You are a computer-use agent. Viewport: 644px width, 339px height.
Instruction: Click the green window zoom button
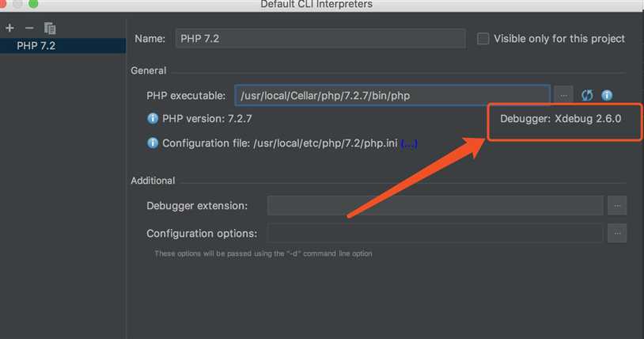click(x=33, y=4)
